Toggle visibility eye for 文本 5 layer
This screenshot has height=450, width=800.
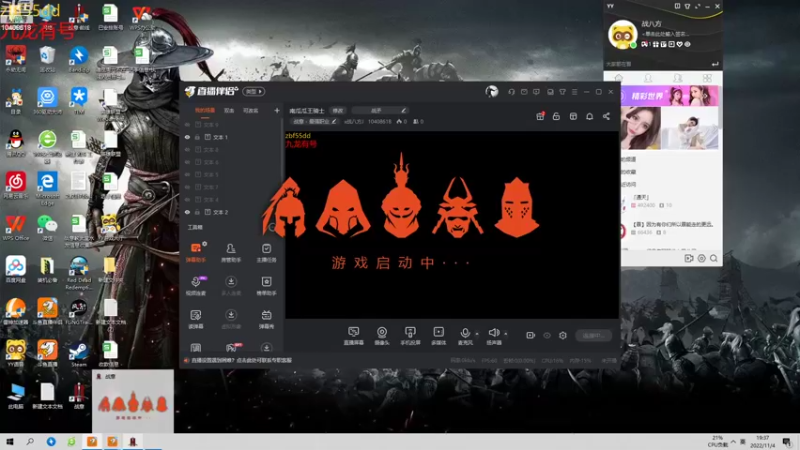tap(187, 174)
